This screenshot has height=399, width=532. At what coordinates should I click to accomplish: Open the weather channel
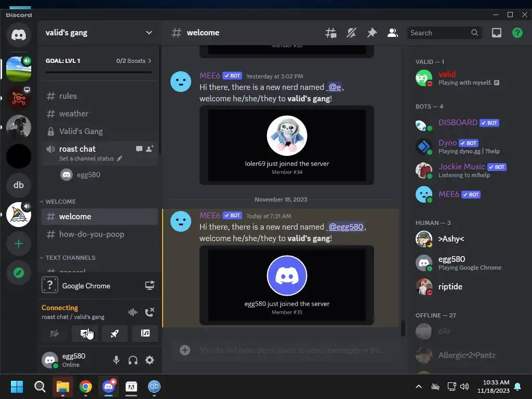point(100,114)
